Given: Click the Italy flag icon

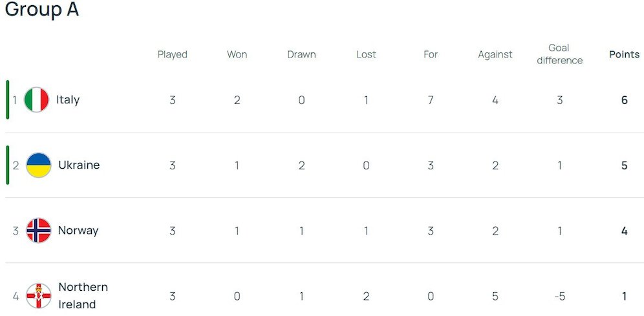Looking at the screenshot, I should [37, 100].
